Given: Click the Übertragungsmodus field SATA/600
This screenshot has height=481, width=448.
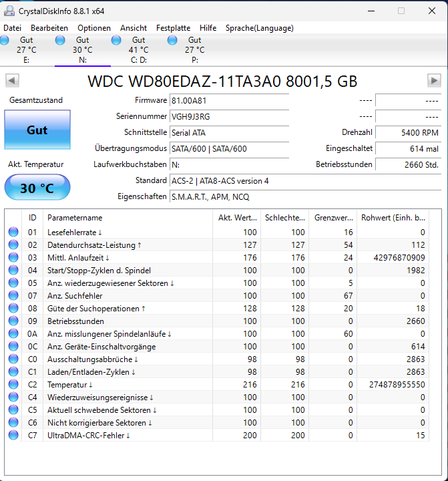Looking at the screenshot, I should tap(229, 149).
